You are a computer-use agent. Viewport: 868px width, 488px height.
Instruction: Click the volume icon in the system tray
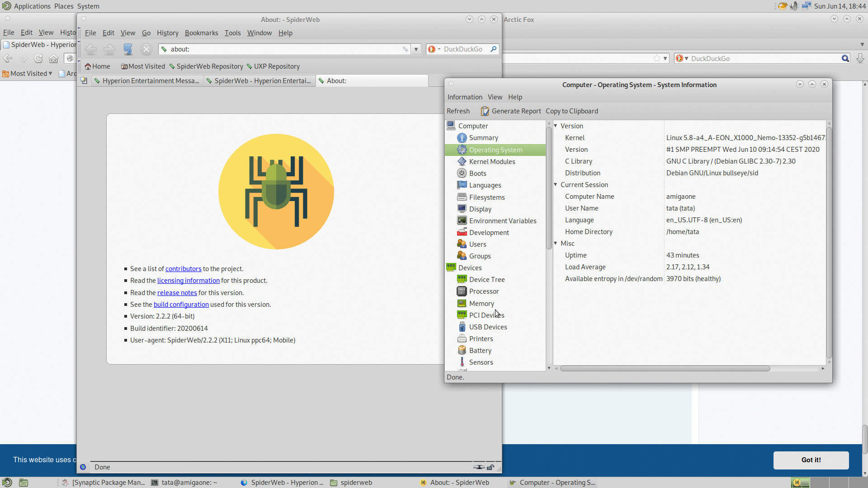coord(794,6)
